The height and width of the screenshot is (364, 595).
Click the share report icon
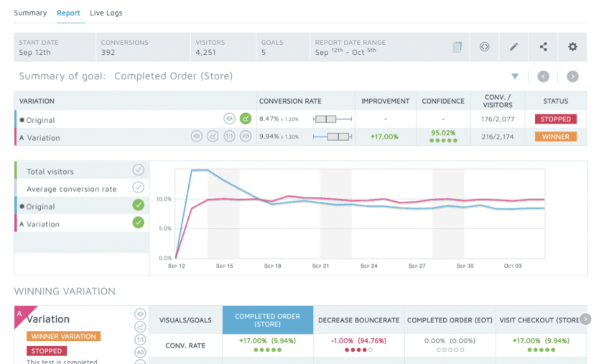pos(543,47)
